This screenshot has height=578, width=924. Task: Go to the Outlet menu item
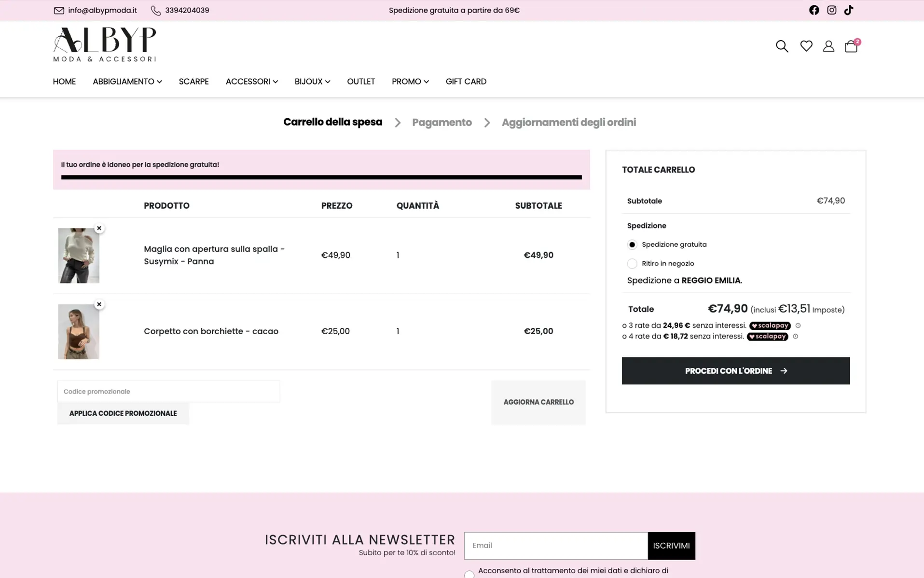(360, 82)
